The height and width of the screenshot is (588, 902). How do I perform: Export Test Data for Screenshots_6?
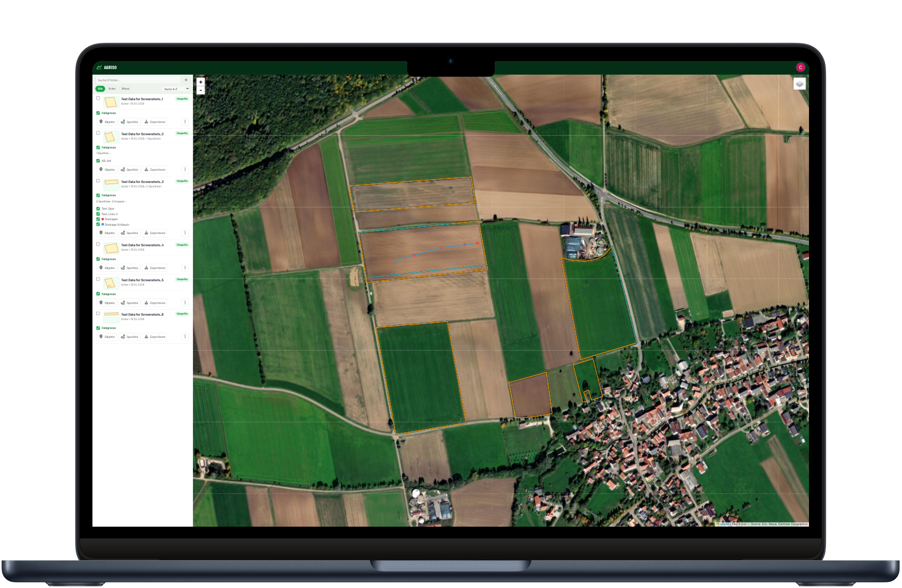pos(155,337)
